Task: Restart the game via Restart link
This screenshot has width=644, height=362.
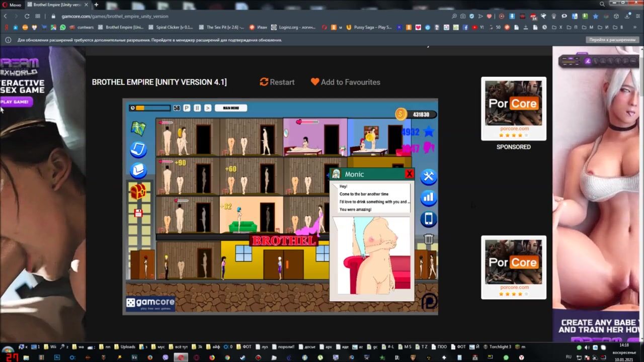Action: [277, 82]
